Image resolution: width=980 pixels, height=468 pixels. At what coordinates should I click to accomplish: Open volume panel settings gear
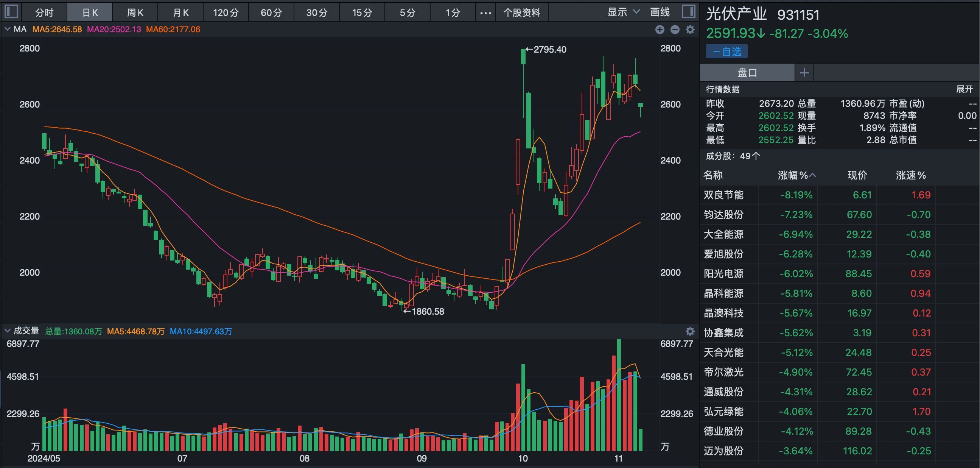690,331
